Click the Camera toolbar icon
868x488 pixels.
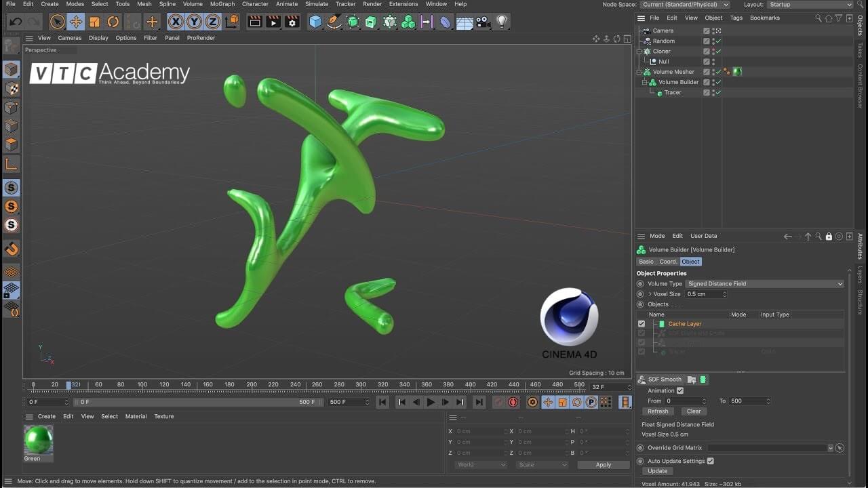[x=483, y=22]
